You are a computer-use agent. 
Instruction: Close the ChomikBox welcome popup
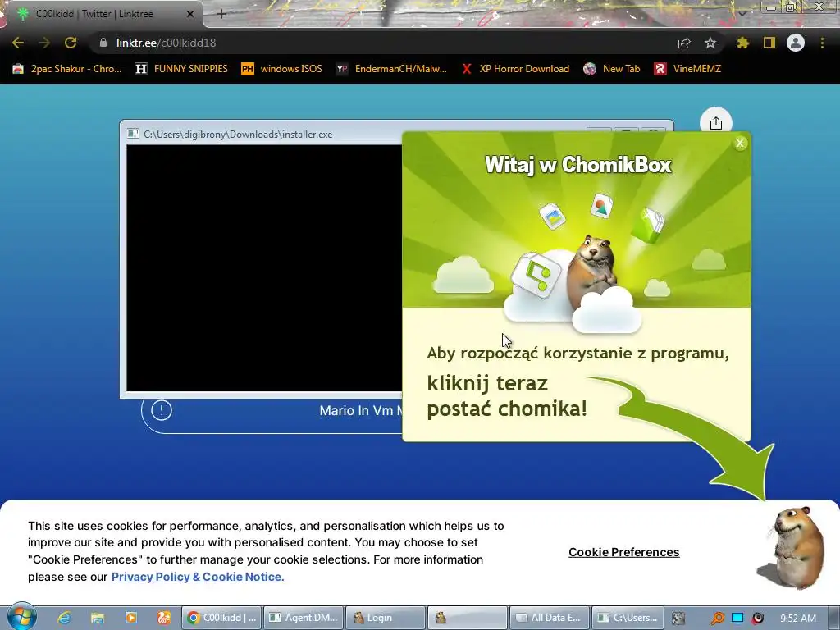740,143
